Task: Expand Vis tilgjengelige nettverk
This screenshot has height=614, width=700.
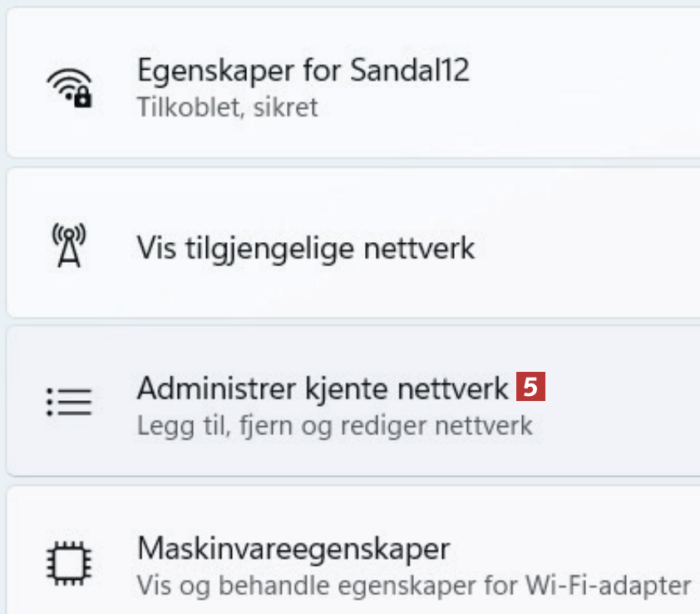Action: [x=306, y=248]
